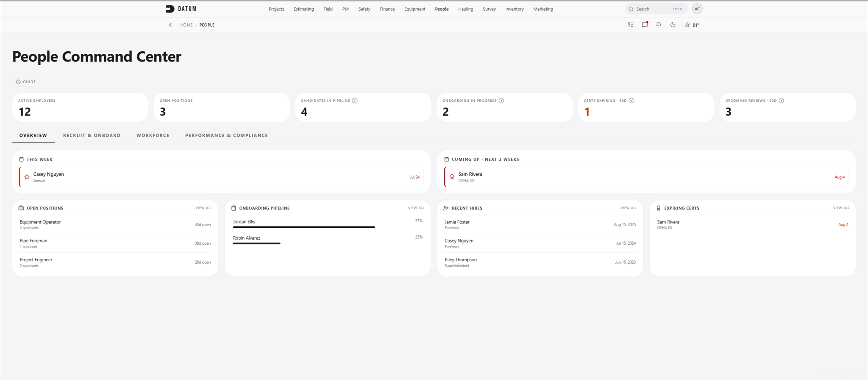Image resolution: width=868 pixels, height=380 pixels.
Task: Show help for Onboarding in Progress
Action: point(501,101)
